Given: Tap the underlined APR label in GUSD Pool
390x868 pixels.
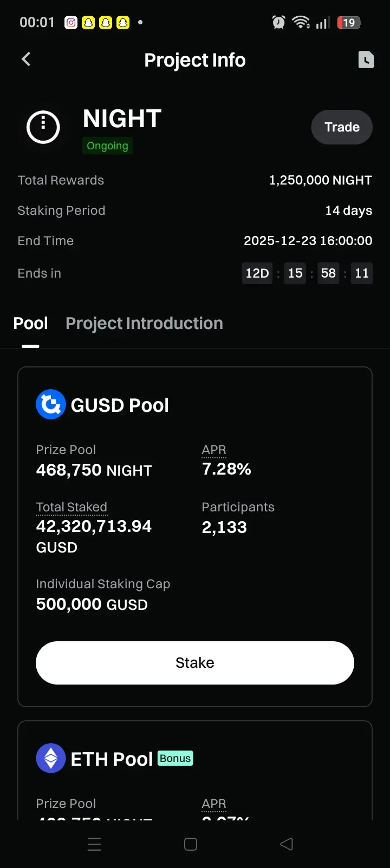Looking at the screenshot, I should (x=214, y=450).
